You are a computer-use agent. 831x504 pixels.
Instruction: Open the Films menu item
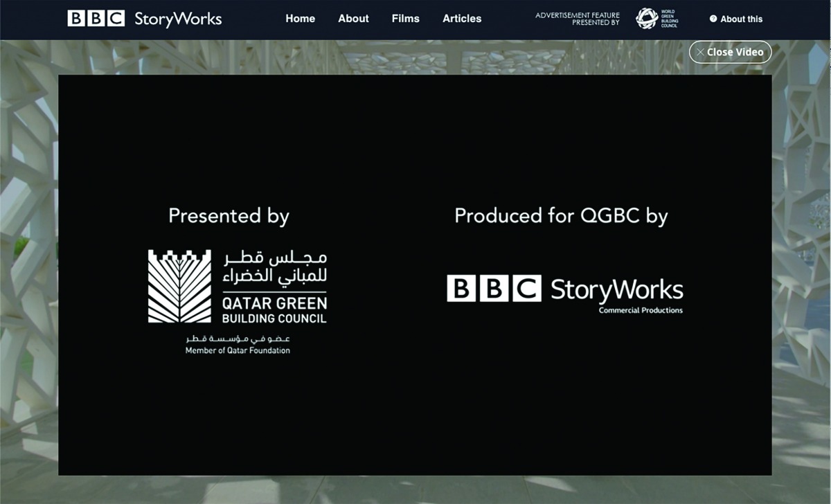(x=405, y=19)
